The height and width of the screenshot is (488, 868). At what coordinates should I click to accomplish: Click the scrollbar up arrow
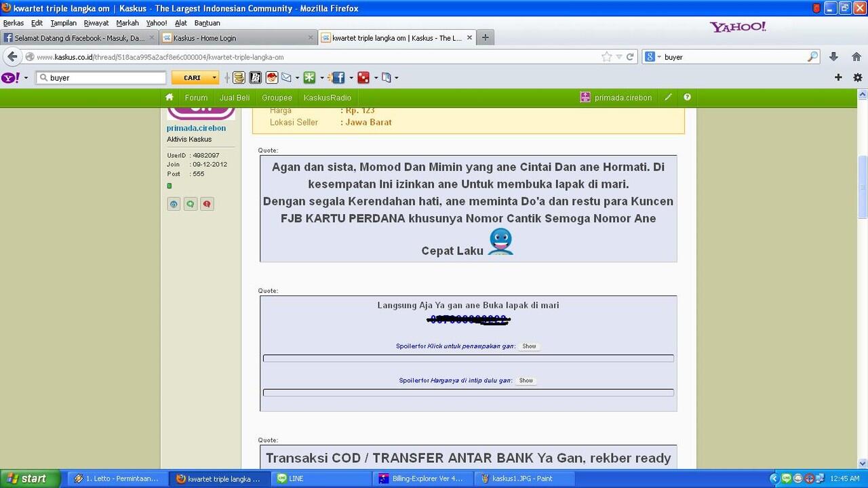tap(863, 94)
